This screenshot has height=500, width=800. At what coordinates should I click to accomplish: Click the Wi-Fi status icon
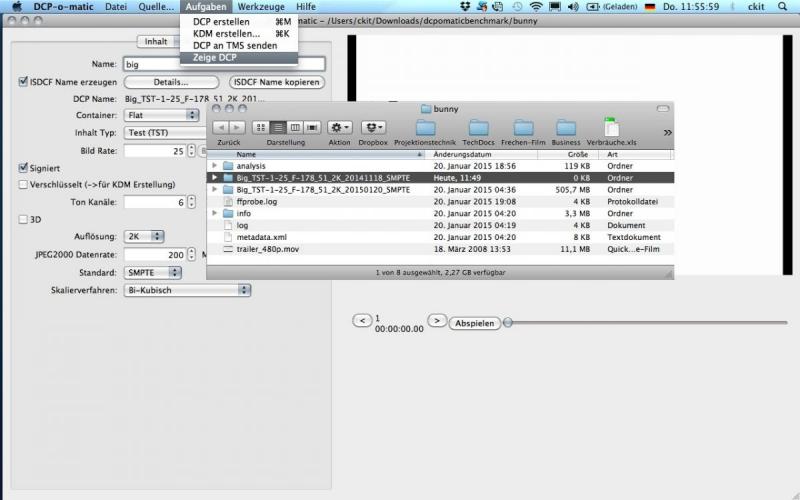click(x=536, y=7)
